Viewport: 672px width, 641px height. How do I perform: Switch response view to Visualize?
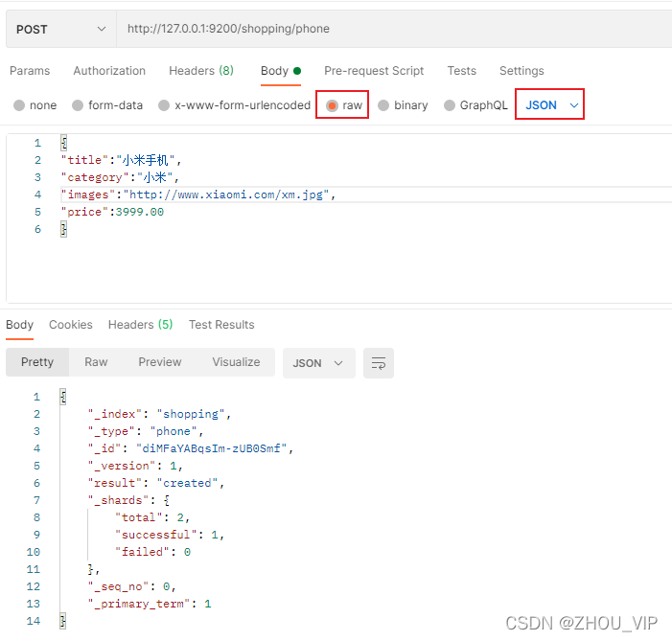[x=236, y=362]
